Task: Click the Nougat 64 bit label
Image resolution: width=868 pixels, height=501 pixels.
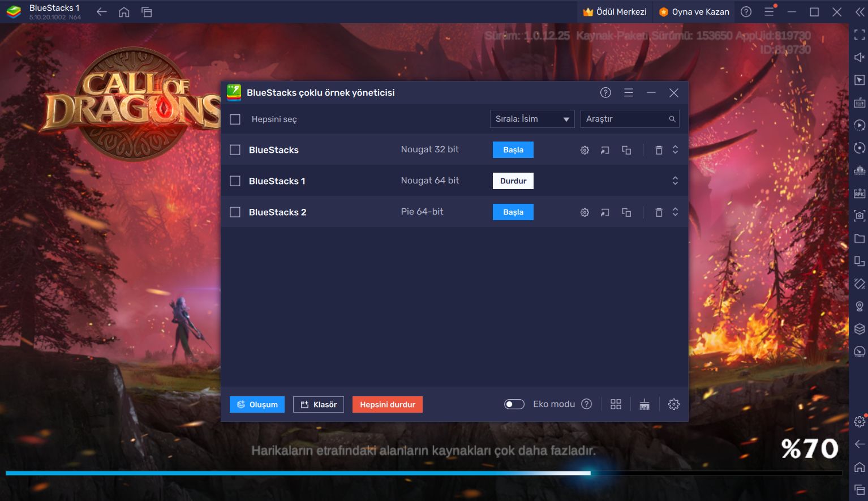Action: pos(430,181)
